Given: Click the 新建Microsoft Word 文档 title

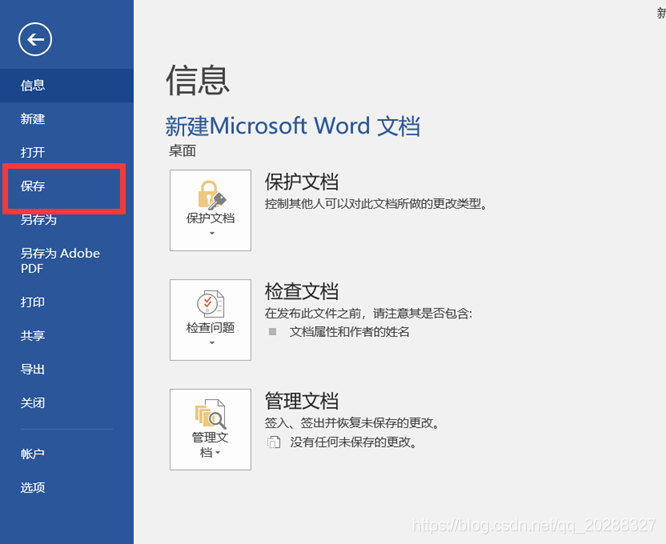Looking at the screenshot, I should pos(293,126).
